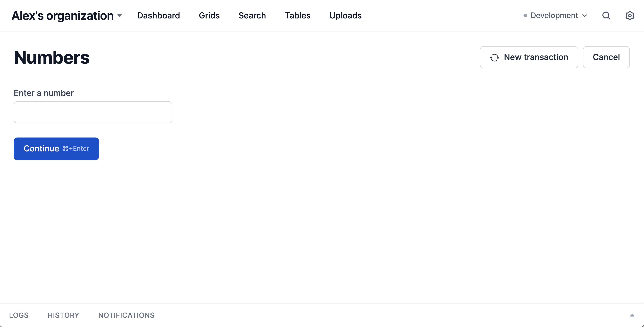Switch to the NOTIFICATIONS tab

coord(126,315)
